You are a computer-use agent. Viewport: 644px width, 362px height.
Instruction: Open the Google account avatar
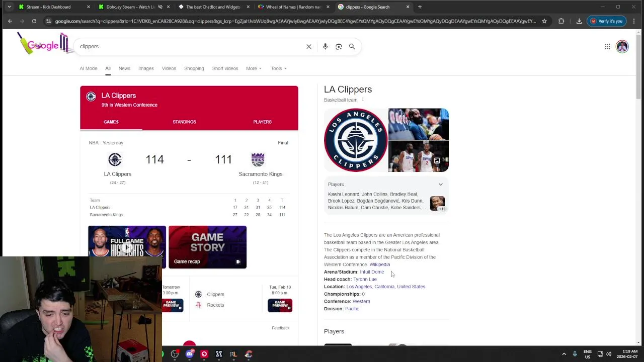coord(622,47)
